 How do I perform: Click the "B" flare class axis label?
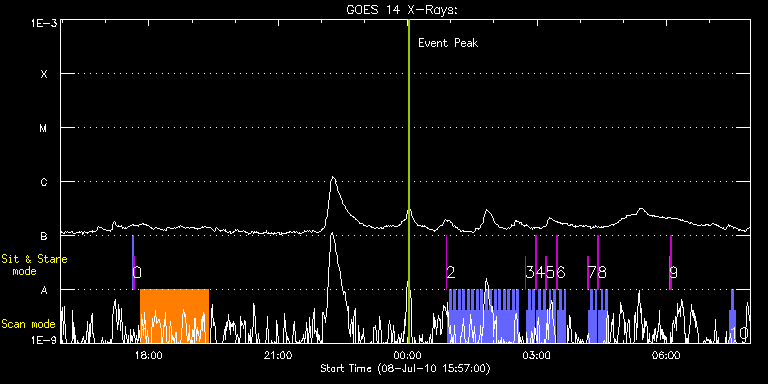(x=44, y=236)
